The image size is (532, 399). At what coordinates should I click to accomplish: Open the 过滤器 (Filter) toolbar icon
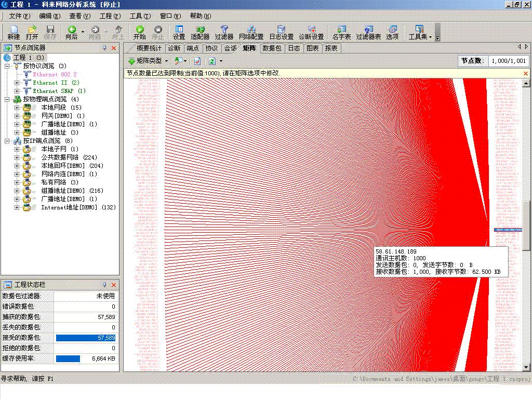pyautogui.click(x=224, y=32)
